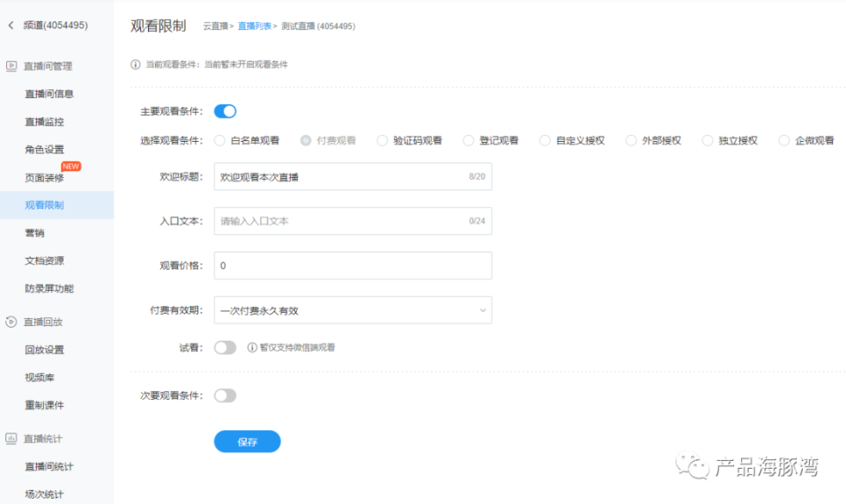Follow the 直播列表 breadcrumb link

254,26
